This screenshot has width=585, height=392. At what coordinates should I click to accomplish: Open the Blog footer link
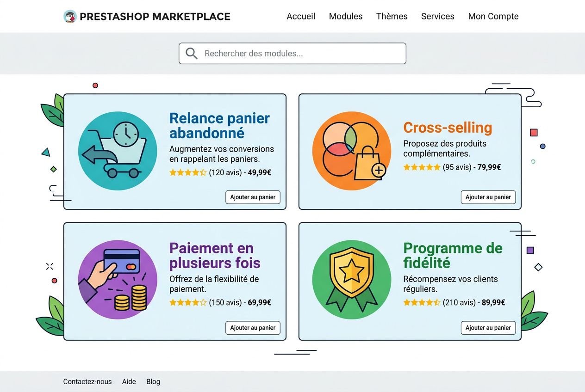pos(153,381)
